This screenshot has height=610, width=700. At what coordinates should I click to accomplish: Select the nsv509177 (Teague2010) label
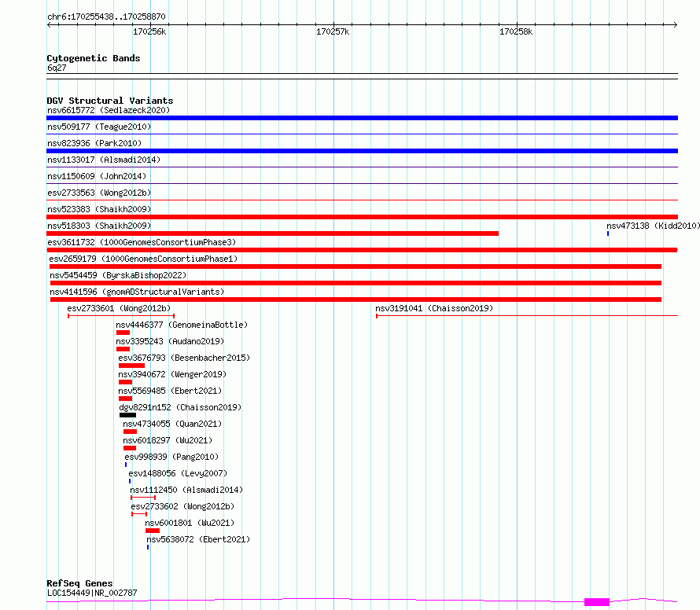tap(99, 127)
